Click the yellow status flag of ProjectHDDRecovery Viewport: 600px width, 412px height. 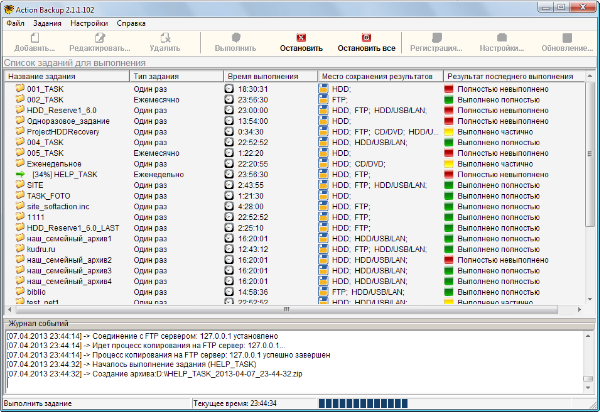pos(449,132)
